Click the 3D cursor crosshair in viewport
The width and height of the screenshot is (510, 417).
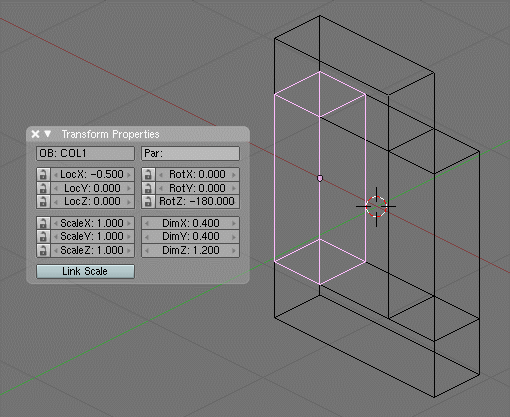376,207
